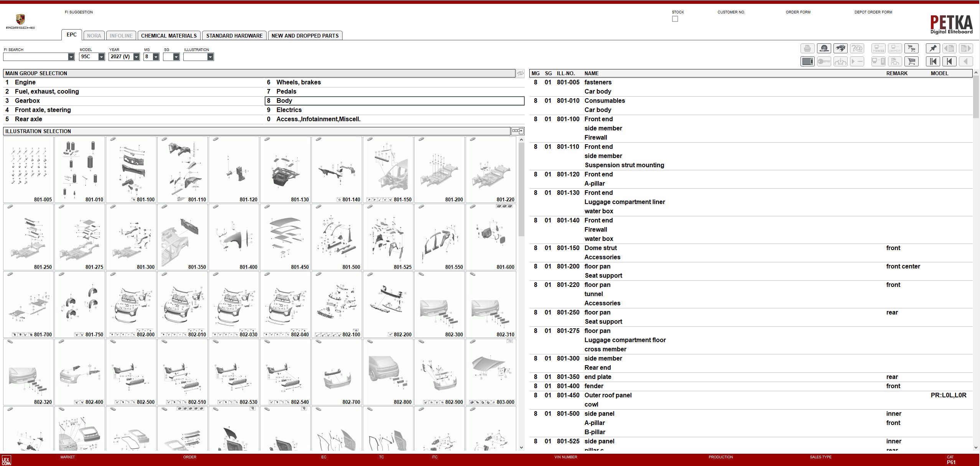This screenshot has width=980, height=466.
Task: Select list row 801-450 Outer roof panel
Action: click(751, 400)
